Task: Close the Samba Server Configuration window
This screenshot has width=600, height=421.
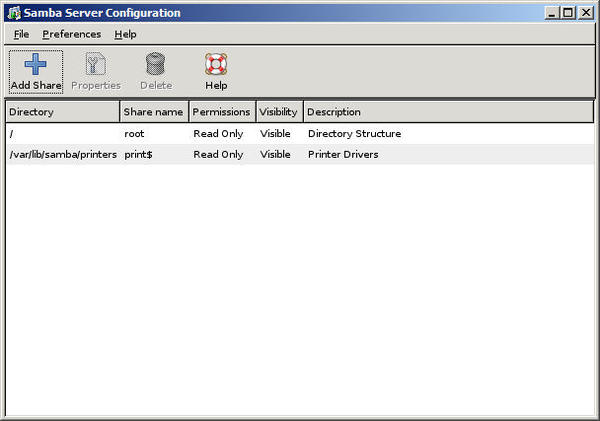Action: tap(585, 13)
